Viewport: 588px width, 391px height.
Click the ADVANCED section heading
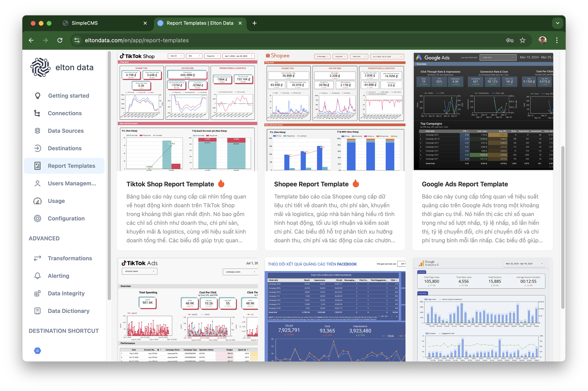[x=44, y=238]
